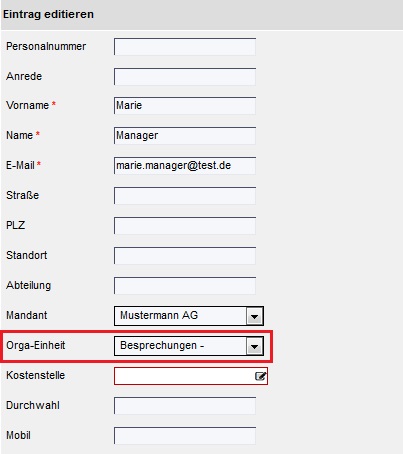Select the Anrede text field
Viewport: 403px width, 454px height.
pyautogui.click(x=185, y=77)
